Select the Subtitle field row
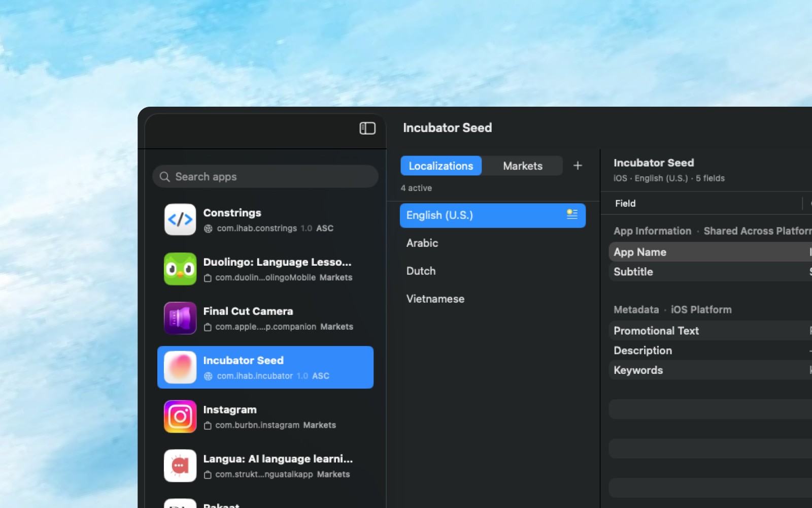Image resolution: width=812 pixels, height=508 pixels. point(710,272)
